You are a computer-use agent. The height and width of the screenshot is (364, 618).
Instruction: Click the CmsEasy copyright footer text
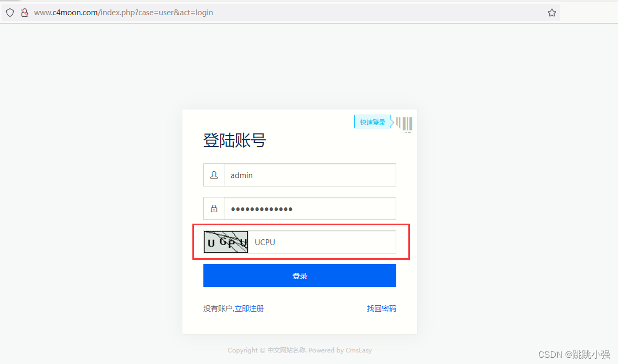tap(299, 350)
